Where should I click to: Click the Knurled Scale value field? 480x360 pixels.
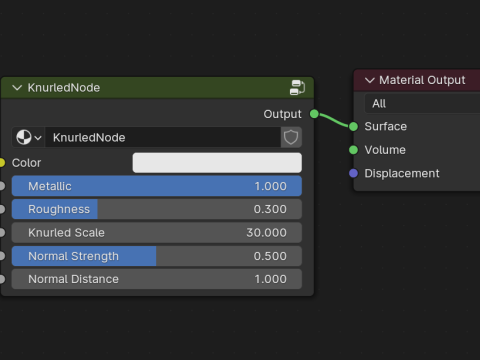coord(157,233)
